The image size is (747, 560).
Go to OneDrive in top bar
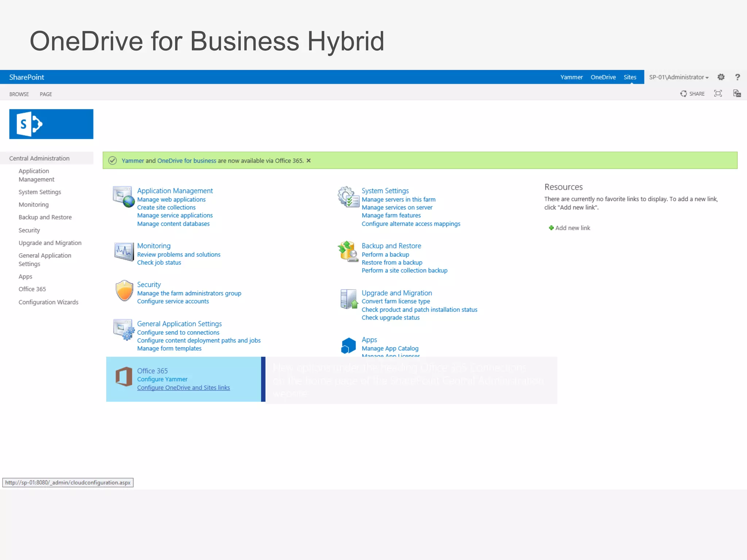point(603,77)
